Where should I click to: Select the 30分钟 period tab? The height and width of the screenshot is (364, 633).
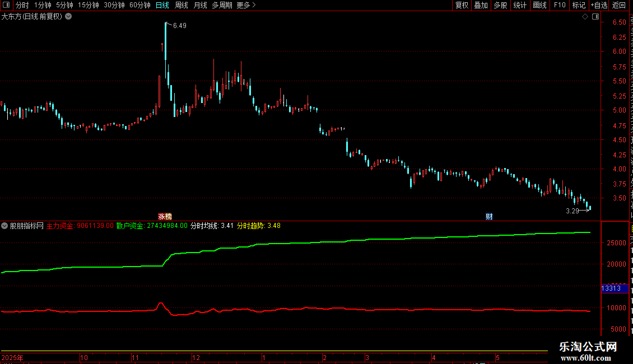point(114,5)
